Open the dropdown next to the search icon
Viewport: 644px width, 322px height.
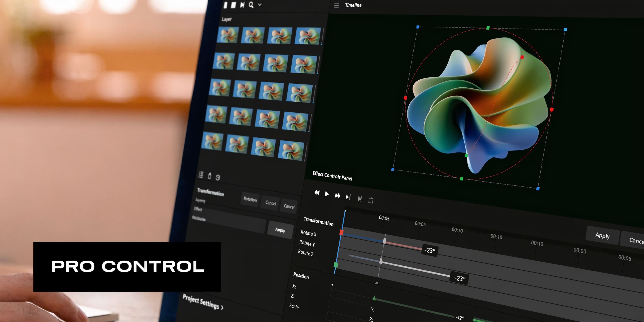(x=259, y=5)
